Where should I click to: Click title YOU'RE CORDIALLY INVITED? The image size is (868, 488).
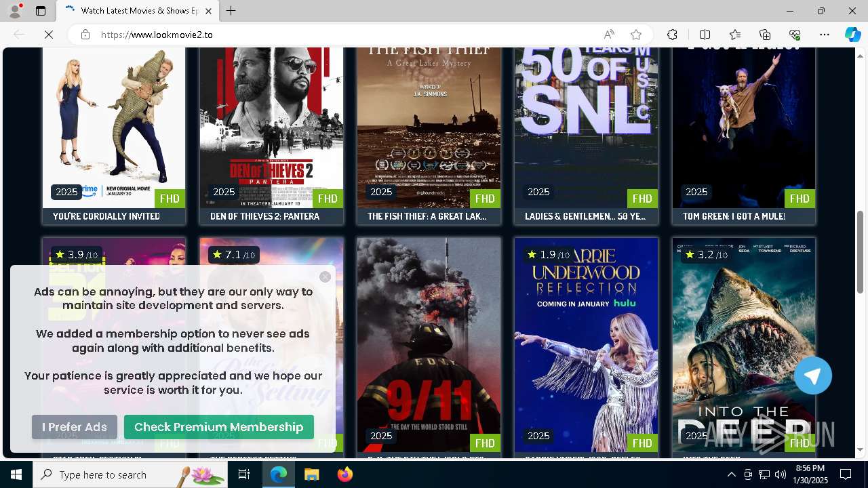coord(106,216)
